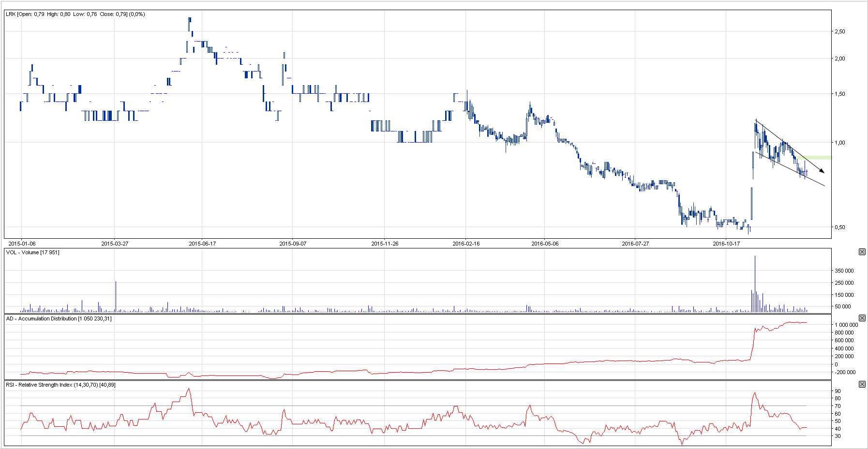Click the 350 000 volume axis label

[844, 271]
